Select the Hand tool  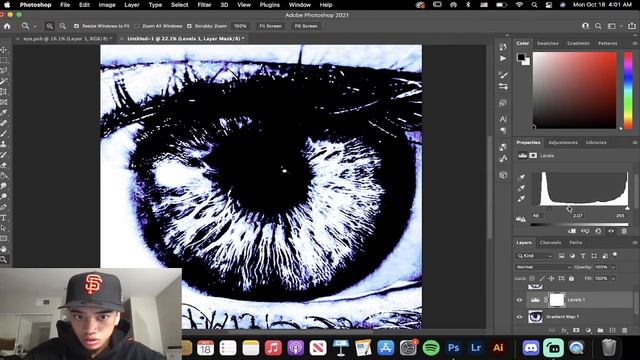click(x=4, y=249)
